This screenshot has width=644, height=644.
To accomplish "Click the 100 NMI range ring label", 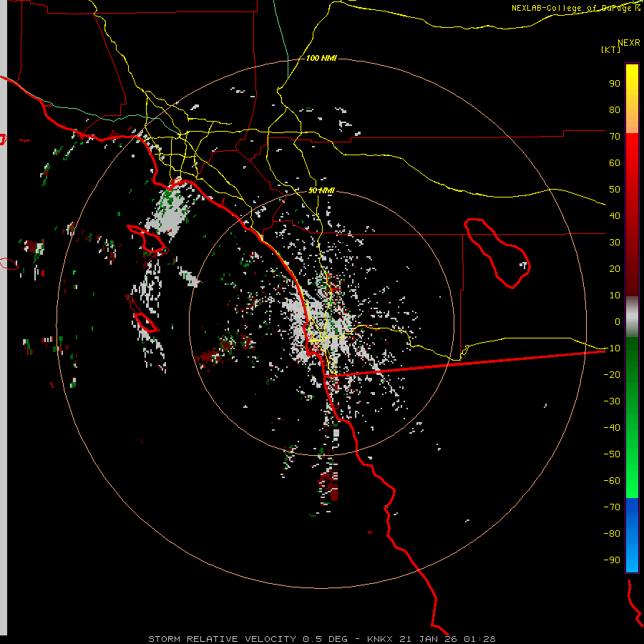I will coord(321,59).
